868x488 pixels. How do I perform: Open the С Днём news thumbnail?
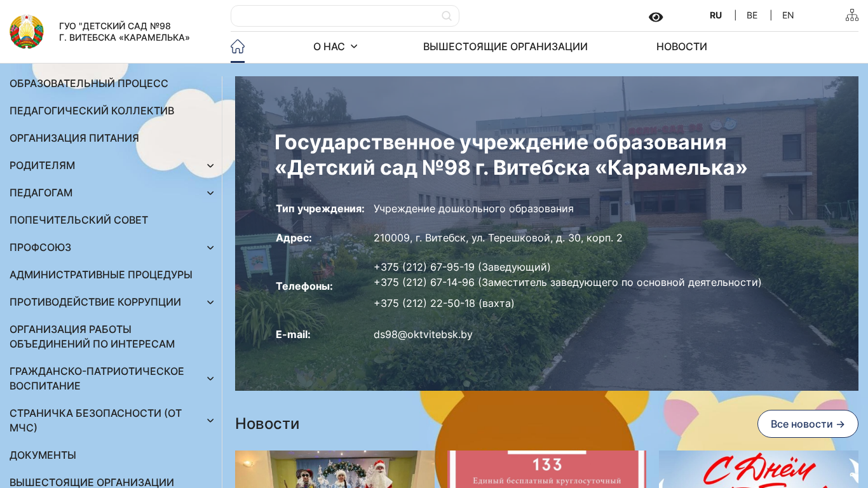tap(759, 469)
